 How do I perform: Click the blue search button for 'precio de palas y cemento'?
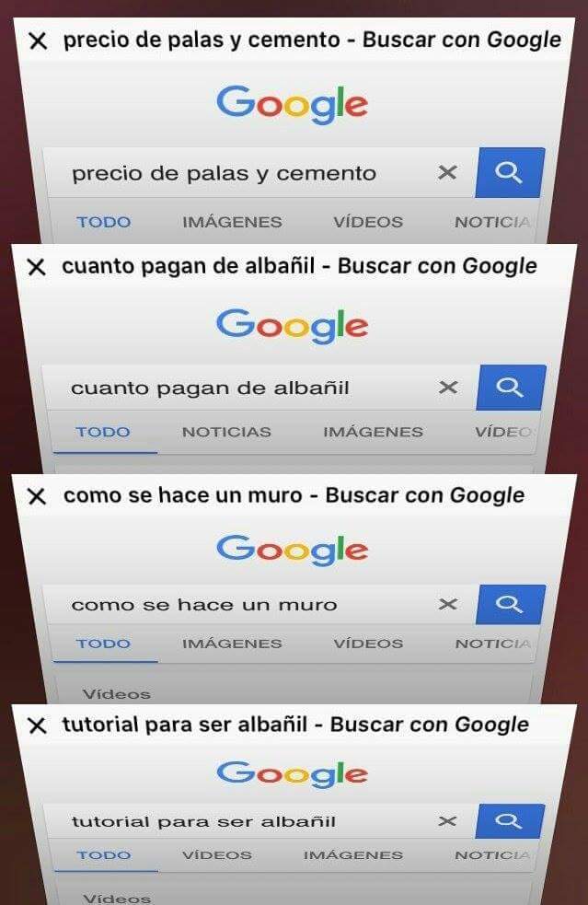[510, 172]
